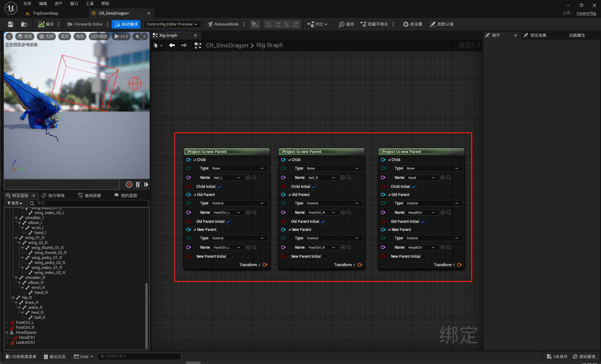Image resolution: width=601 pixels, height=364 pixels.
Task: Click the viewport record button
Action: (x=129, y=184)
